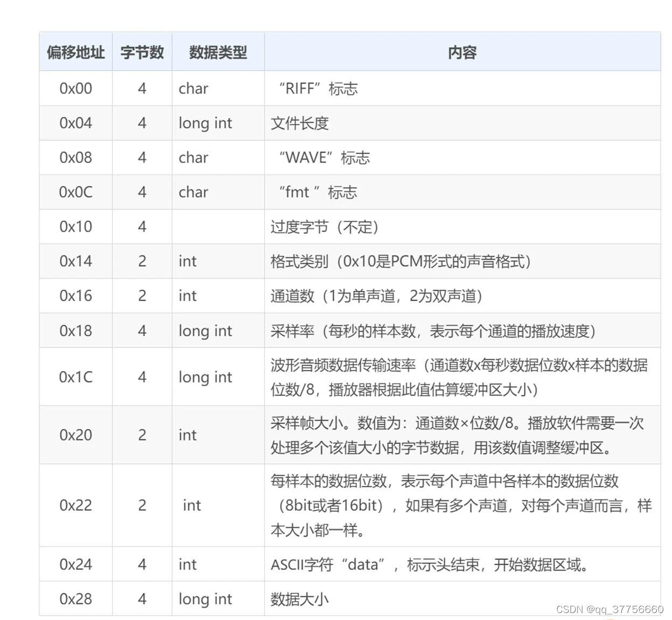
Task: Select the 格式类别 PCM description cell
Action: [x=401, y=261]
